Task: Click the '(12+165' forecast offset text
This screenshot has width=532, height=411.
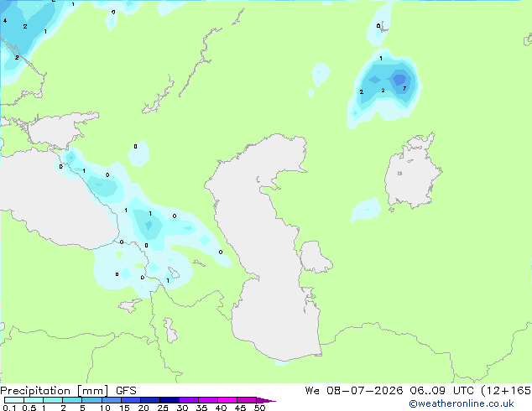Action: [506, 391]
